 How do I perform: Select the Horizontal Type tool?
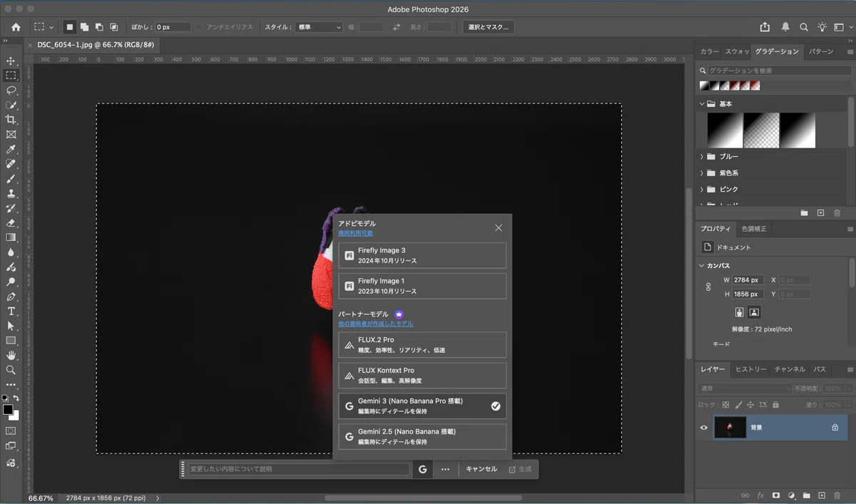[x=11, y=311]
